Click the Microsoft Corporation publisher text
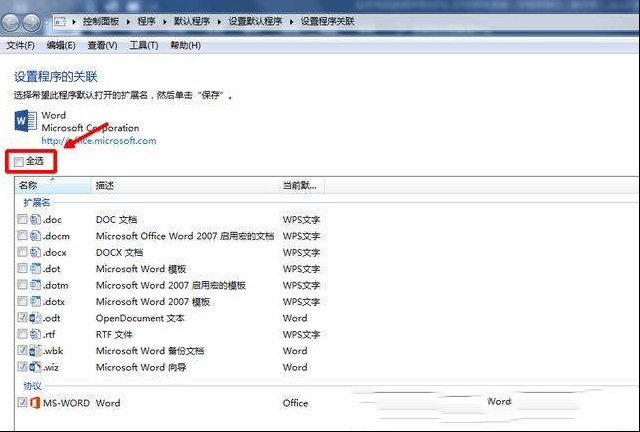 tap(90, 128)
